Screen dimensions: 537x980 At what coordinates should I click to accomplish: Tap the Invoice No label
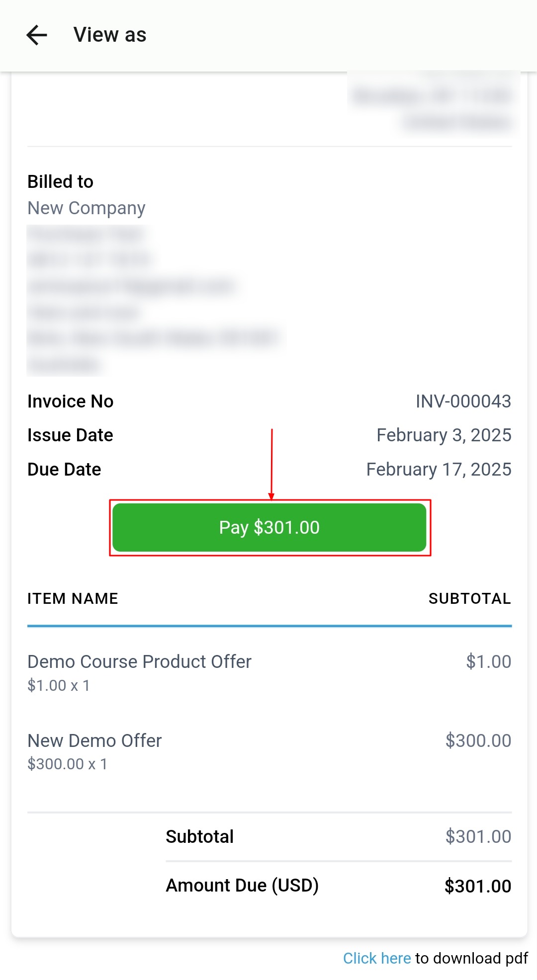pos(71,402)
